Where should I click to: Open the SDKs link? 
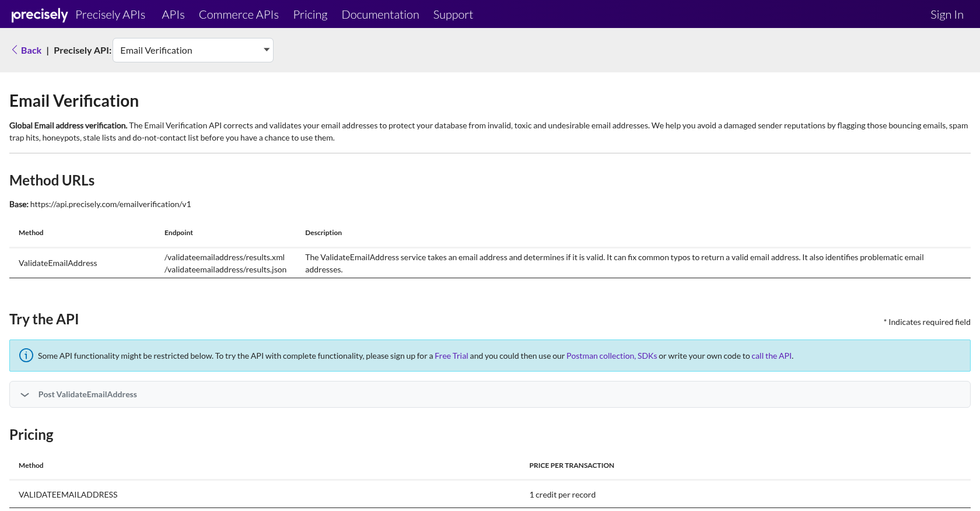[647, 356]
